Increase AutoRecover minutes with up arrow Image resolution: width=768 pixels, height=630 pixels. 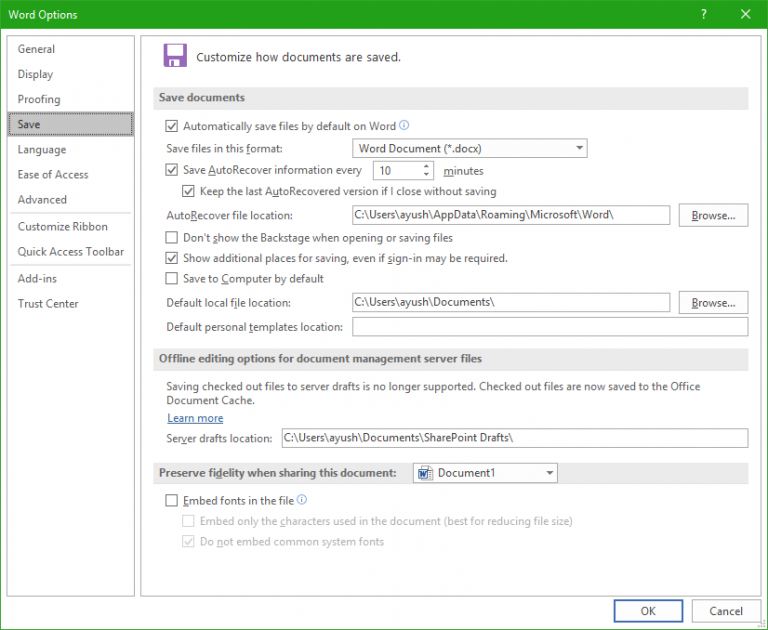pos(427,166)
